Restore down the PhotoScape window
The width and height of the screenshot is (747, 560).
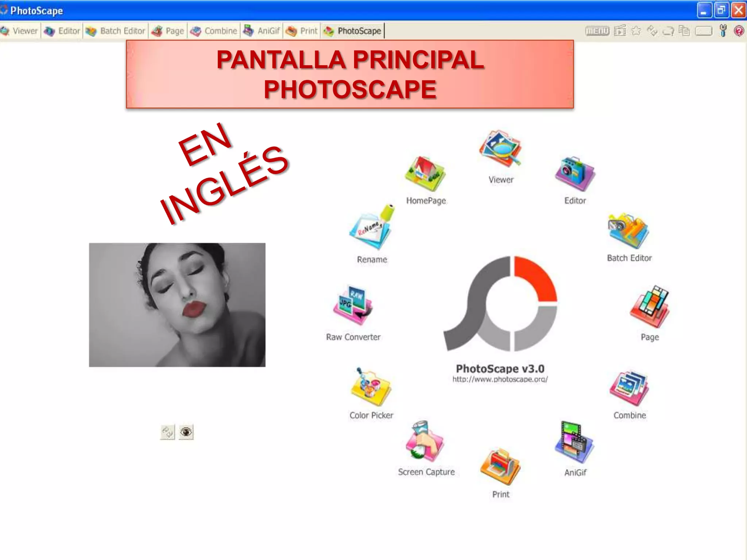click(x=721, y=10)
